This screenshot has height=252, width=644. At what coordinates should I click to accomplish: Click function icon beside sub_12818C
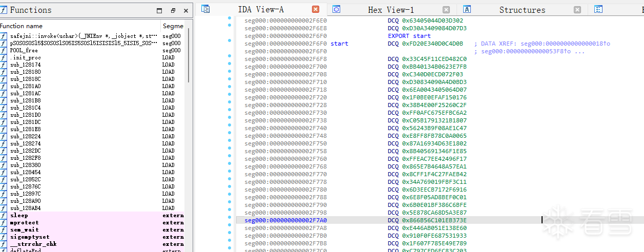point(4,79)
